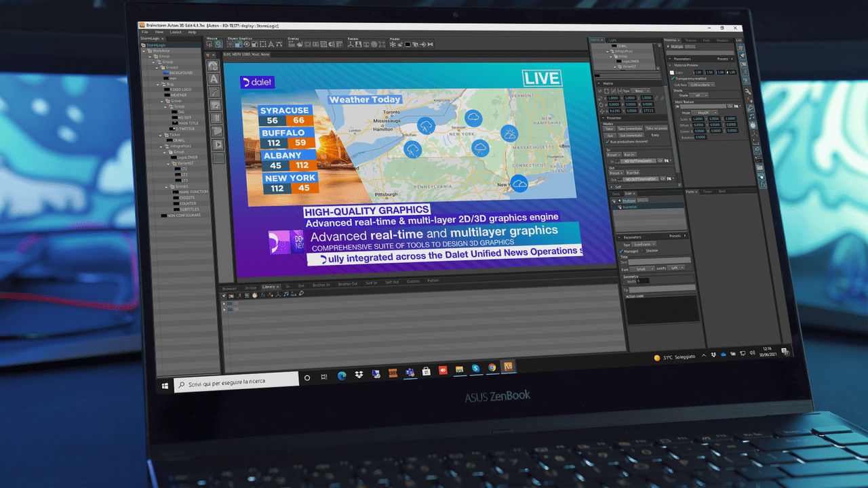Image resolution: width=868 pixels, height=488 pixels.
Task: Click the play-arrow tool in the left toolbar
Action: coord(218,144)
